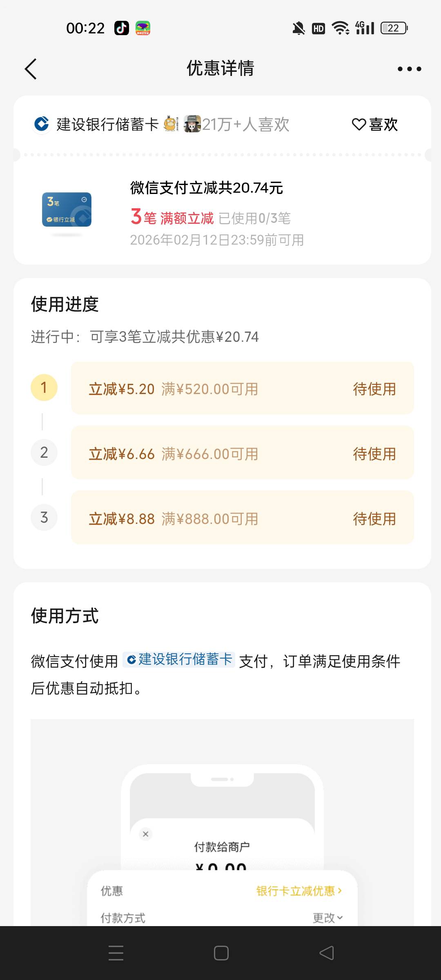Screen dimensions: 441x980
Task: Tap the CCB bank logo icon
Action: 41,124
